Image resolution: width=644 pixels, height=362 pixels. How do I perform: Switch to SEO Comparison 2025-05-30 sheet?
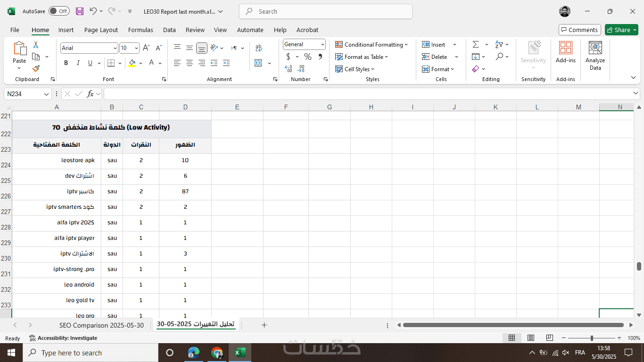[x=101, y=325]
